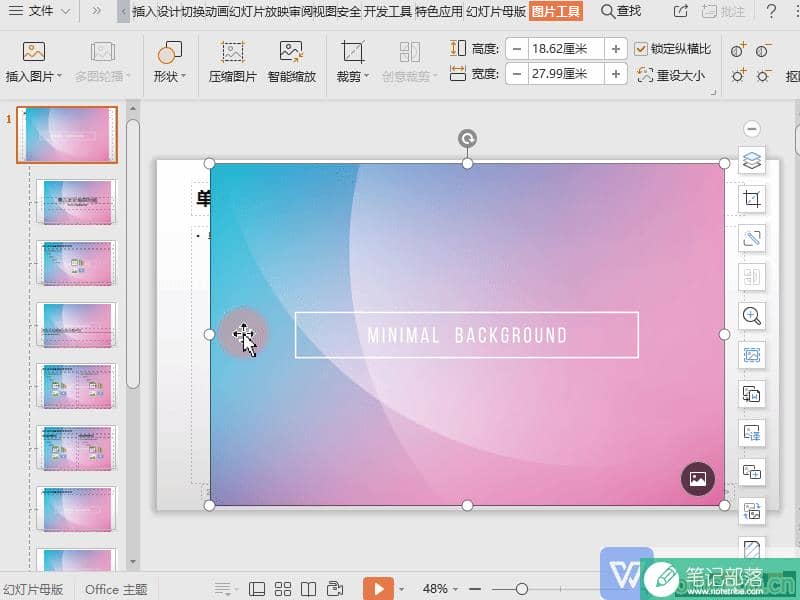This screenshot has height=600, width=800.
Task: Click the 查找 search button
Action: click(x=621, y=11)
